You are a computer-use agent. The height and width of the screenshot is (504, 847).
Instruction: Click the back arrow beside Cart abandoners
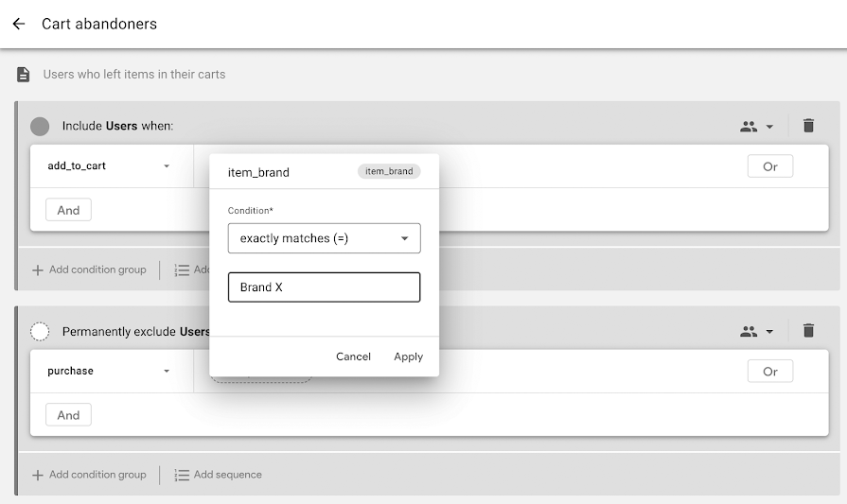(19, 24)
